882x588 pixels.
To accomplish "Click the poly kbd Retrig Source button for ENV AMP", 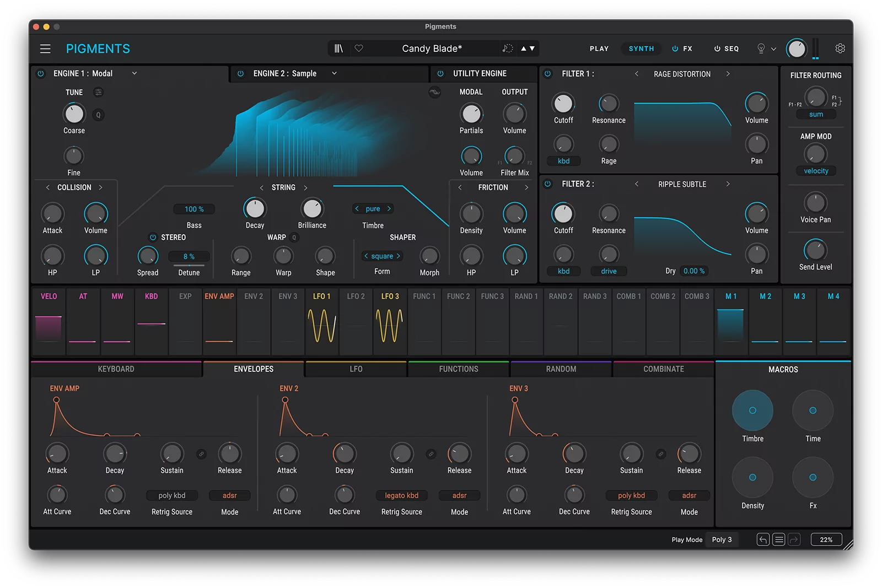I will [x=171, y=495].
